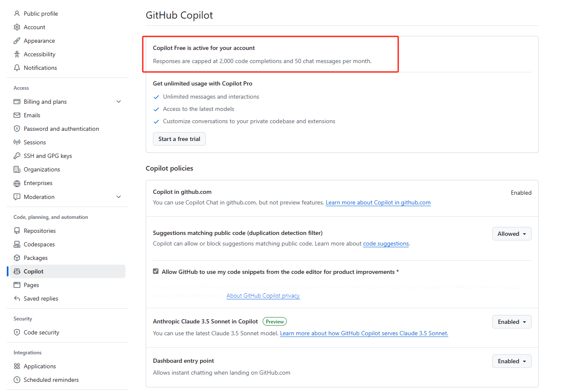Click the Public profile person icon
Viewport: 563px width, 392px height.
[17, 14]
